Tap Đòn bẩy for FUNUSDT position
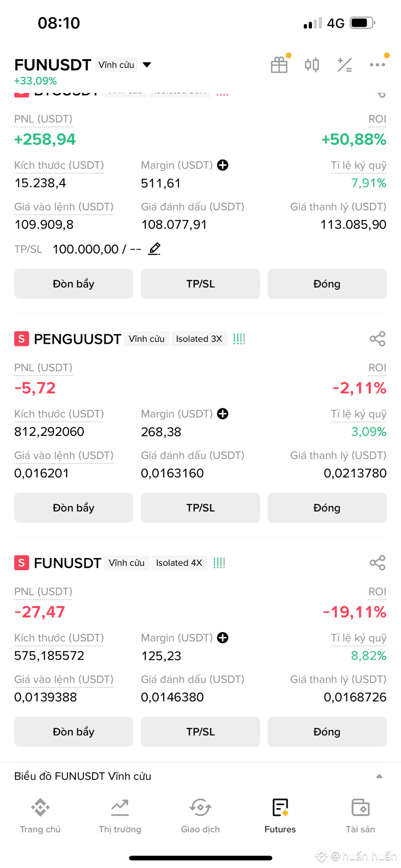 pos(74,731)
